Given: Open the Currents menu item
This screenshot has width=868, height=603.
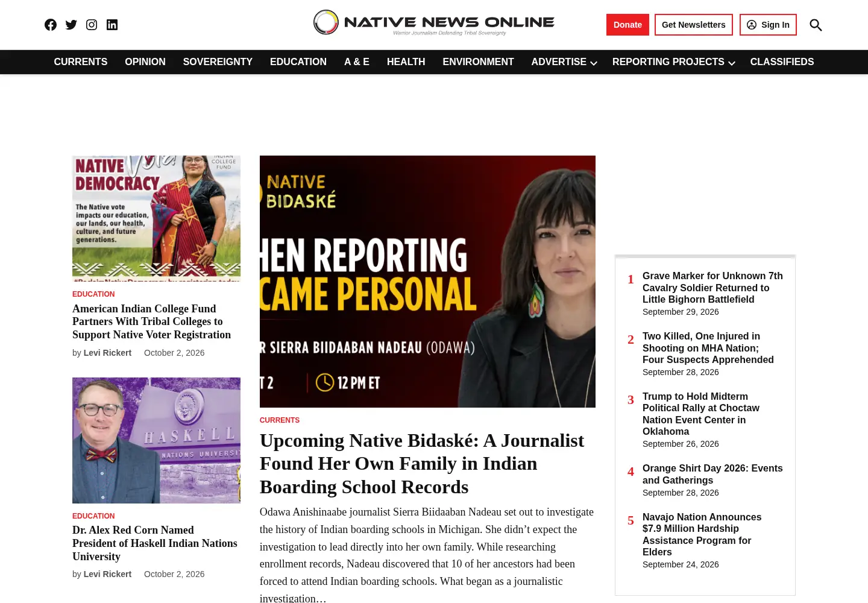Looking at the screenshot, I should 81,62.
